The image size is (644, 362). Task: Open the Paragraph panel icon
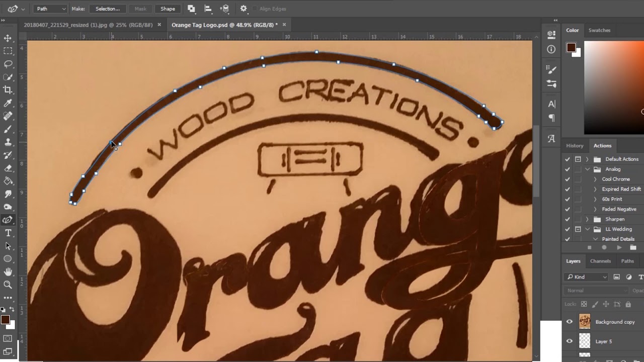tap(551, 118)
